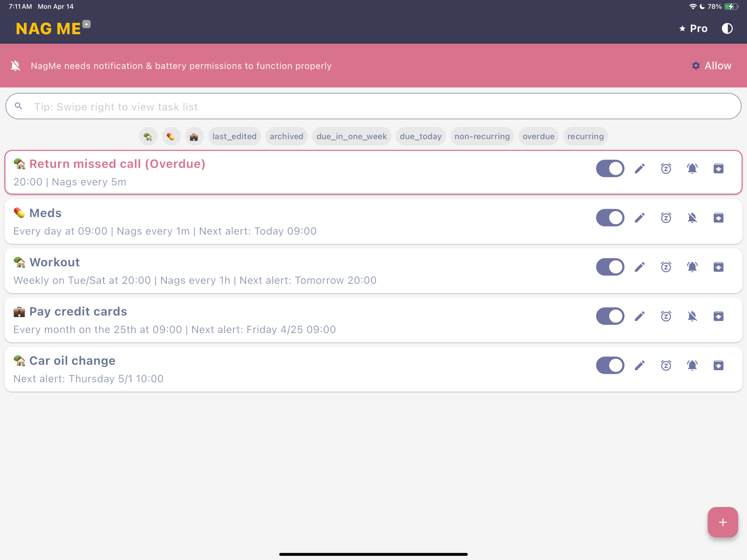Viewport: 747px width, 560px height.
Task: Edit the Return missed call task
Action: [x=640, y=168]
